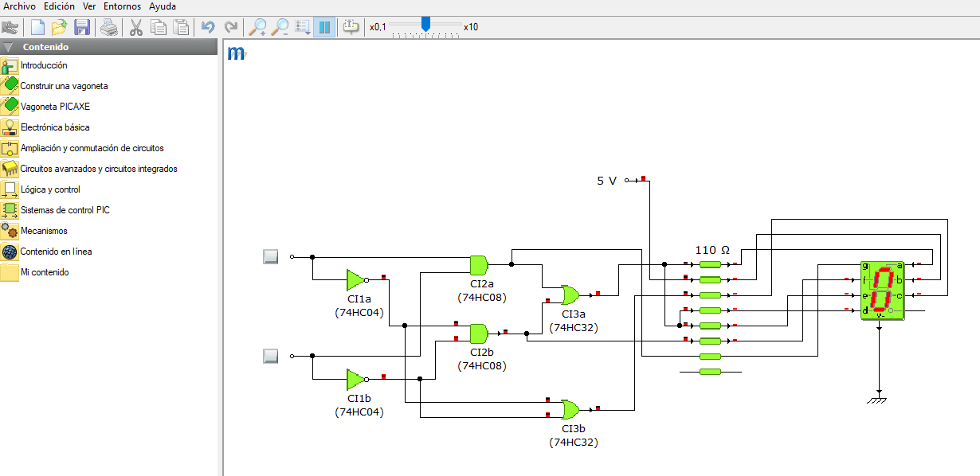Toggle the upper logic input switch

(271, 256)
